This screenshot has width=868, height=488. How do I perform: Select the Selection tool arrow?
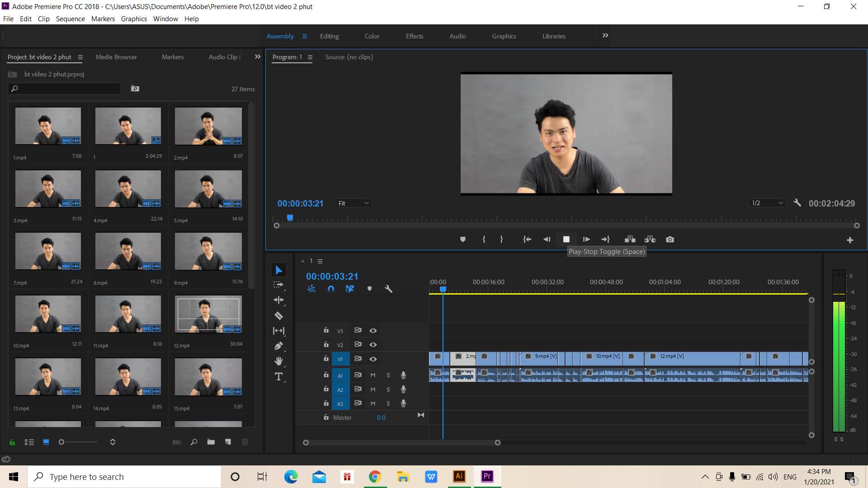coord(279,270)
